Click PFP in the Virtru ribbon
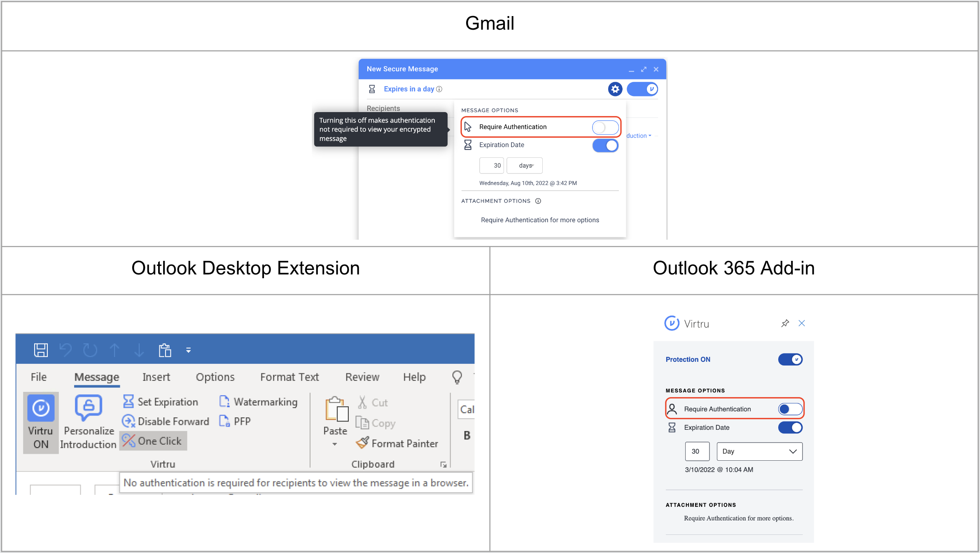 (235, 422)
